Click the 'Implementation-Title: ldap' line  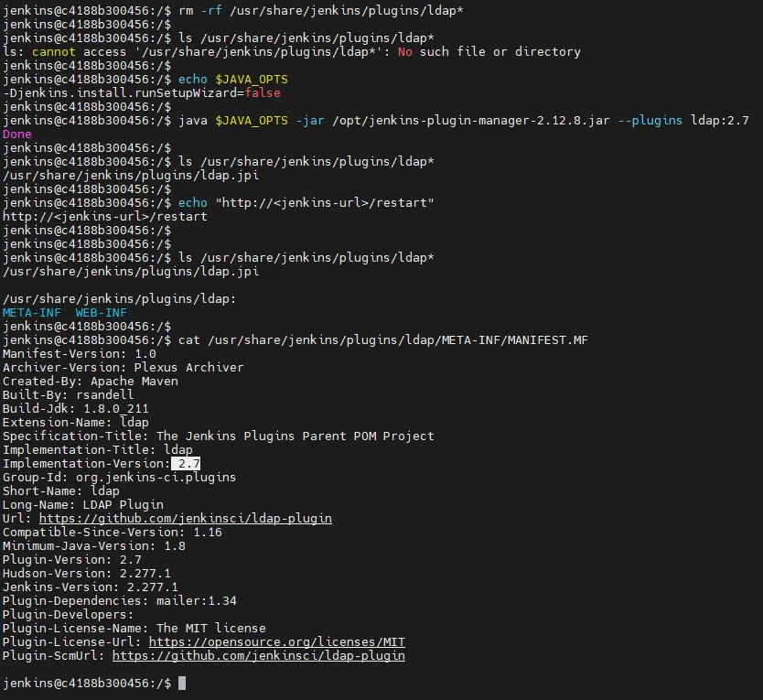[97, 449]
